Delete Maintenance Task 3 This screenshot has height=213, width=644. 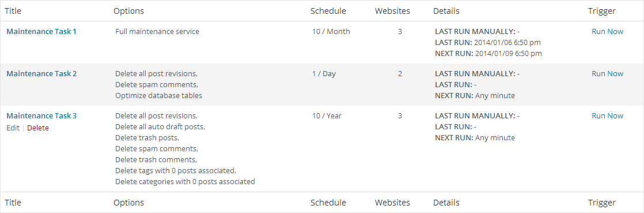38,128
